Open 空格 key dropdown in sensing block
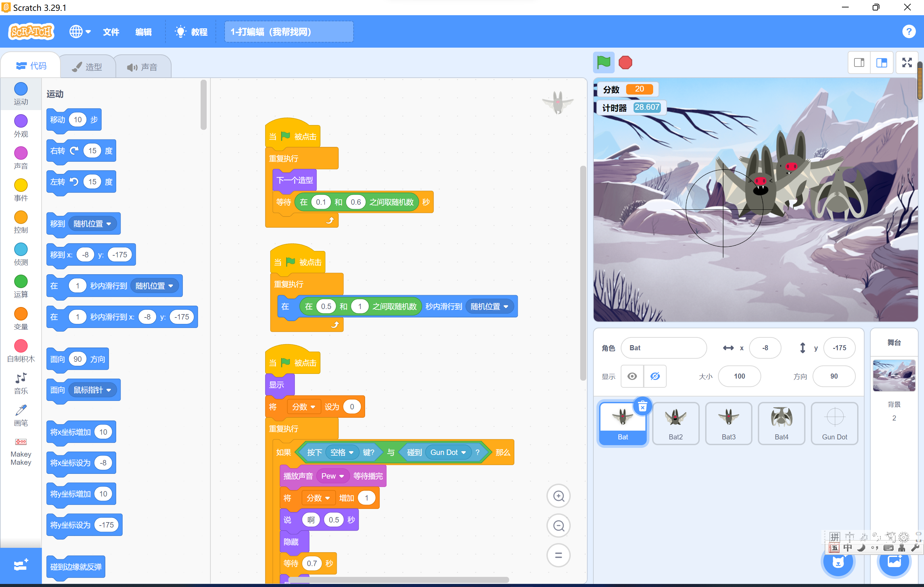 pyautogui.click(x=342, y=452)
